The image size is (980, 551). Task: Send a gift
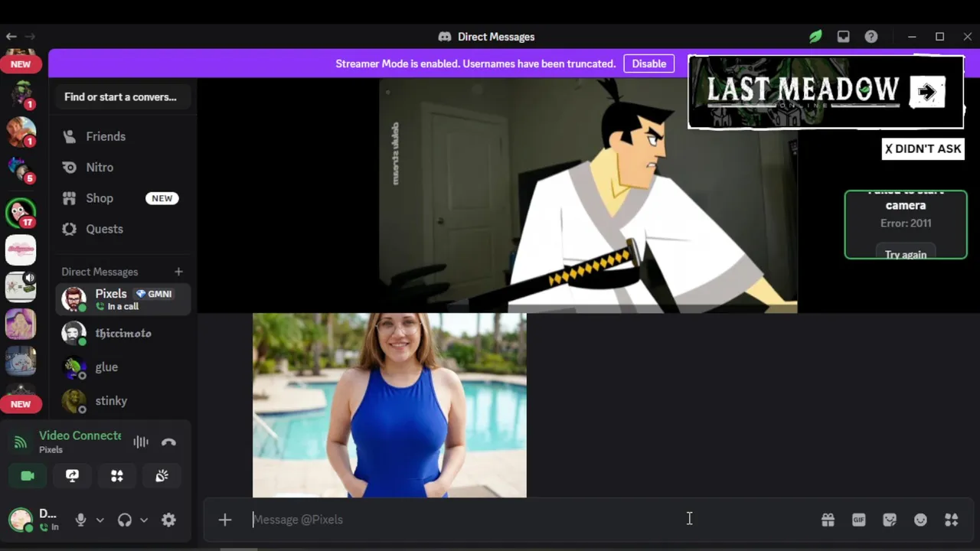click(828, 520)
